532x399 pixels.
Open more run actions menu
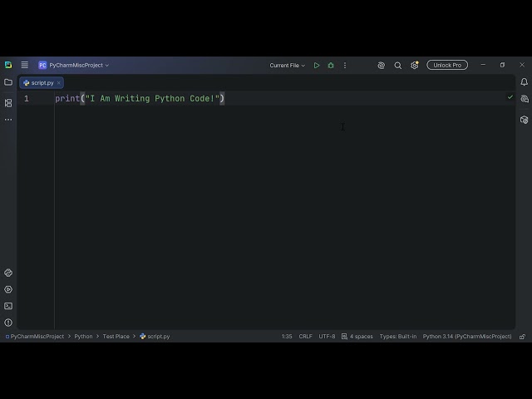(x=345, y=65)
